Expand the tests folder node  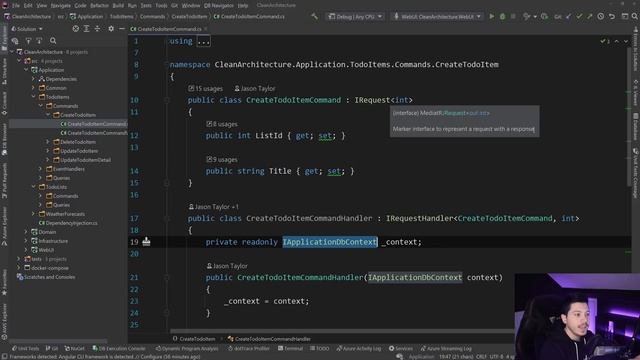[19, 259]
